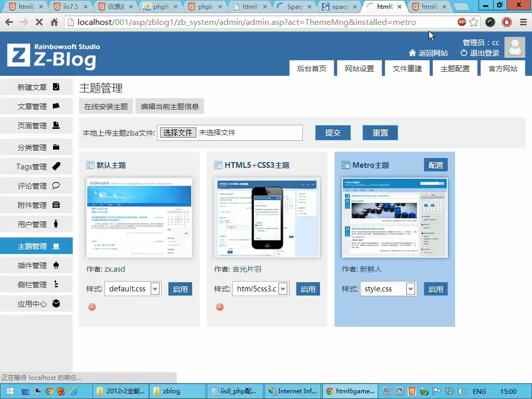
Task: Click the admin avatar picture
Action: (x=515, y=47)
